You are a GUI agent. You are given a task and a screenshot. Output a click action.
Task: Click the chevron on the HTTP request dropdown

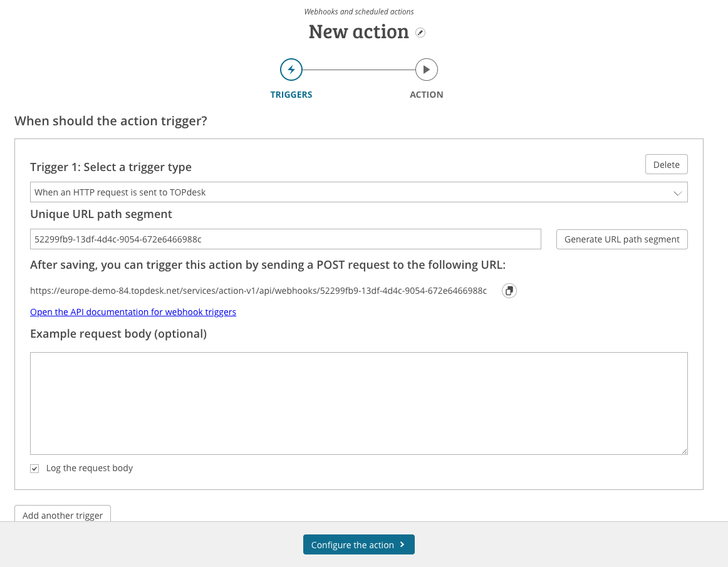point(677,192)
